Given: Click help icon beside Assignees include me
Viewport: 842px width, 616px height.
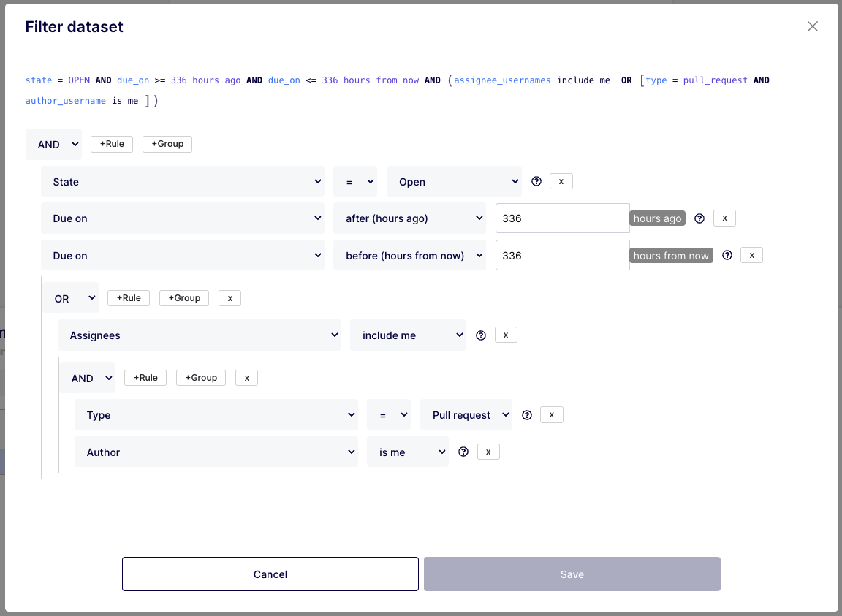Looking at the screenshot, I should click(x=481, y=335).
